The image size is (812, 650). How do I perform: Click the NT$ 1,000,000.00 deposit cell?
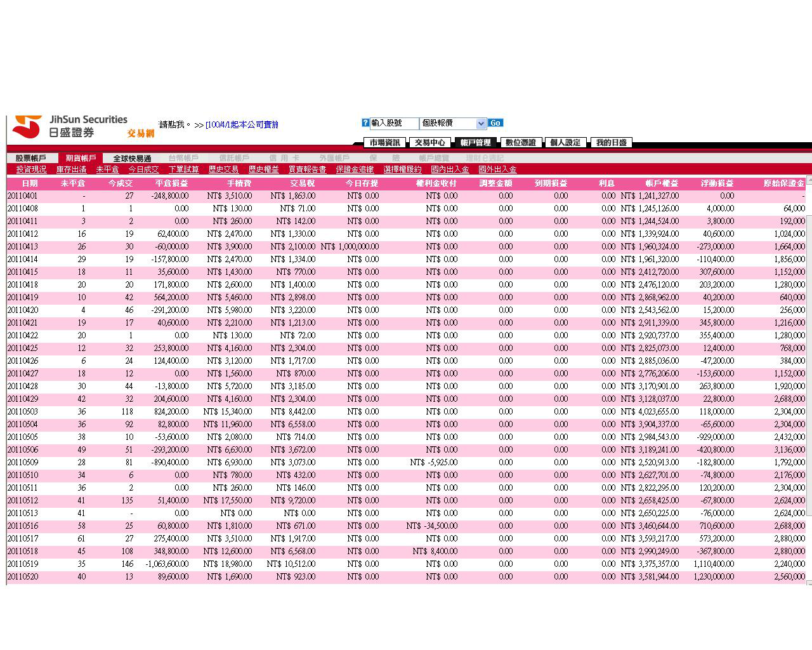(x=350, y=247)
